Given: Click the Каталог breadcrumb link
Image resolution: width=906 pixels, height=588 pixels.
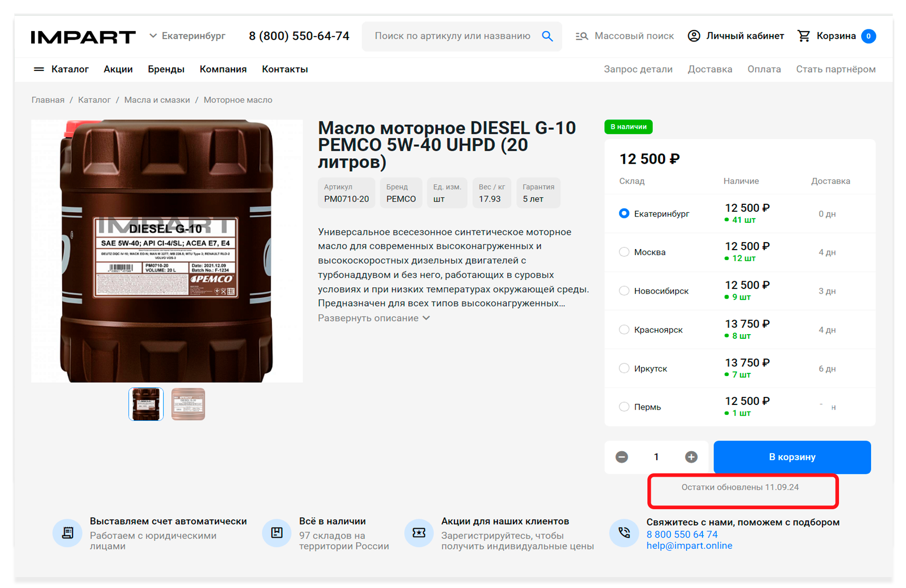Looking at the screenshot, I should click(x=94, y=100).
